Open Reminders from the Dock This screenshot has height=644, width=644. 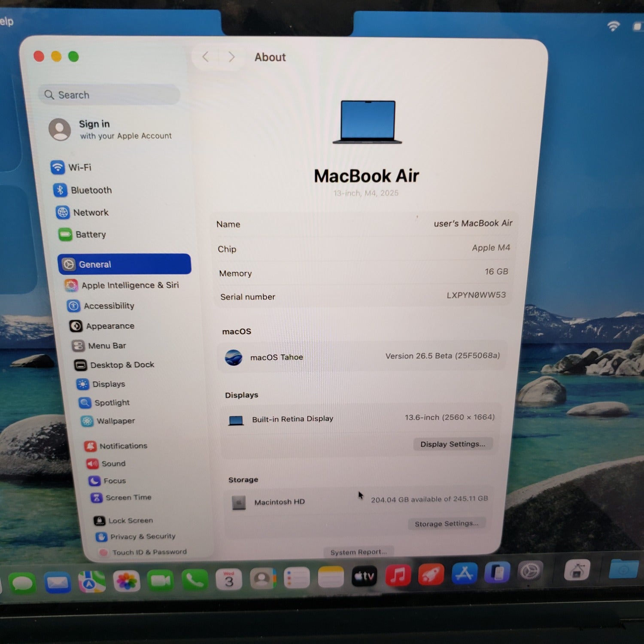[297, 578]
